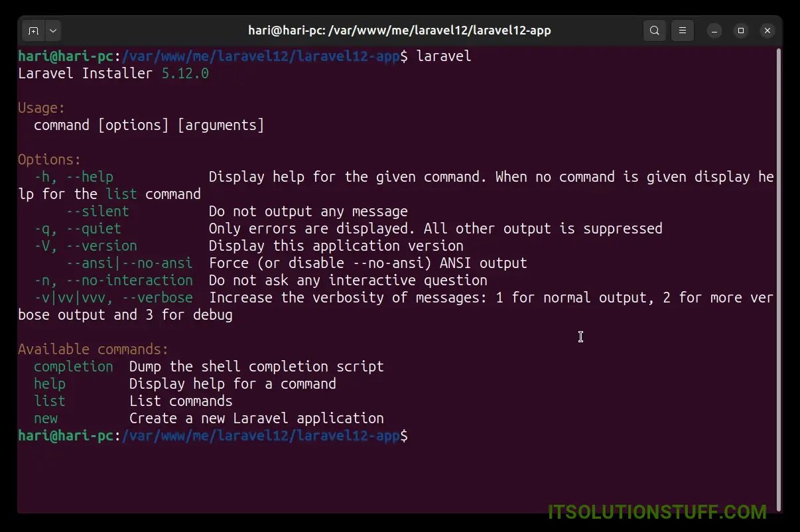Click the "Available commands:" heading
Viewport: 800px width, 532px height.
[x=93, y=350]
